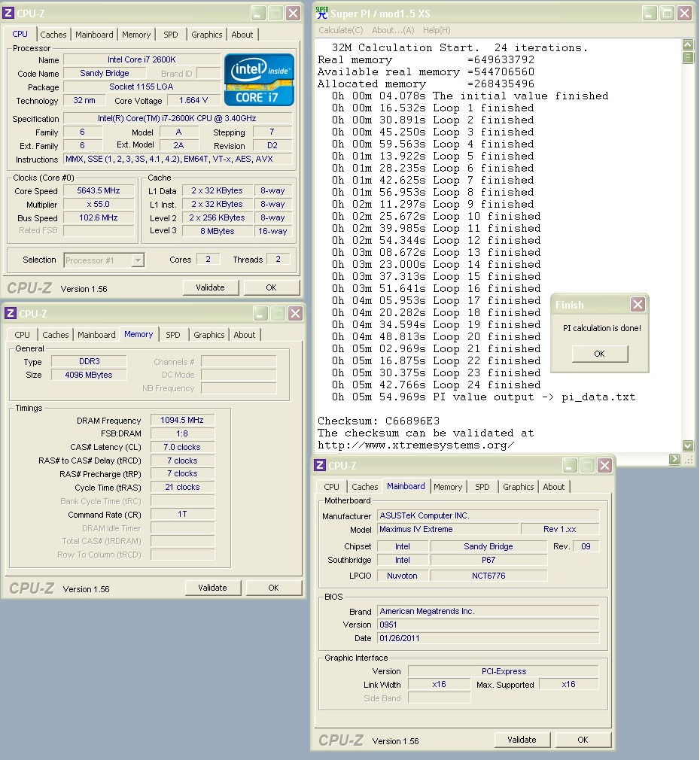
Task: Click LPCIO chip value NCT6776
Action: (x=488, y=576)
